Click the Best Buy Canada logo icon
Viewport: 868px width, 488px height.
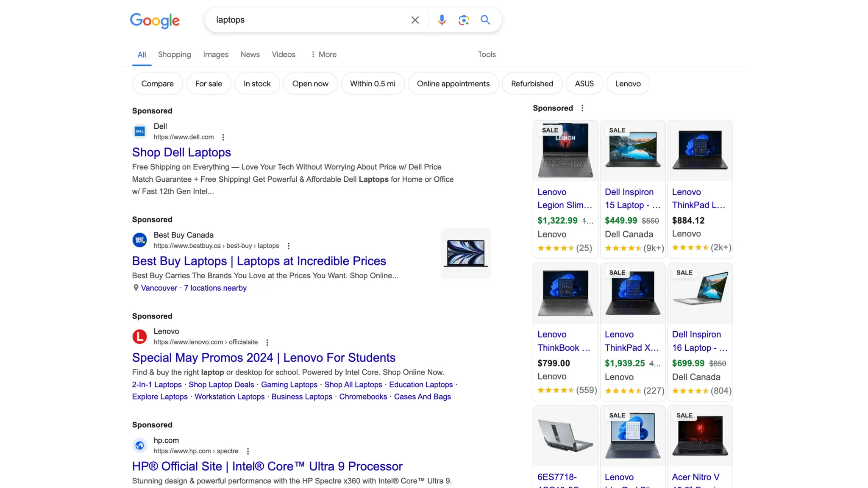click(139, 240)
